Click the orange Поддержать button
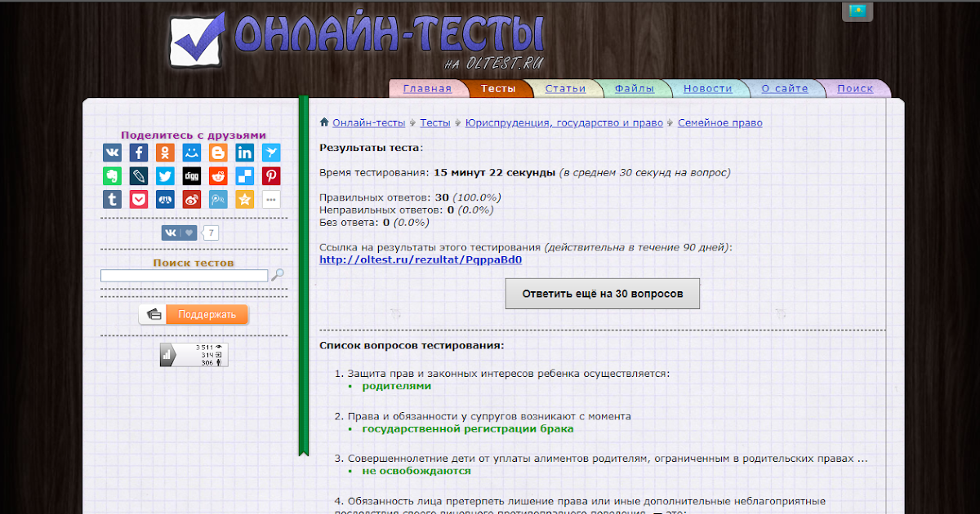Screen dimensions: 980x514 coord(194,314)
